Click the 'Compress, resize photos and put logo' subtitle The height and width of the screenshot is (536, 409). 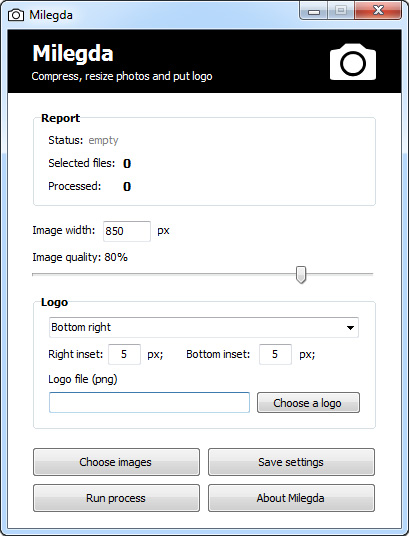tap(122, 76)
